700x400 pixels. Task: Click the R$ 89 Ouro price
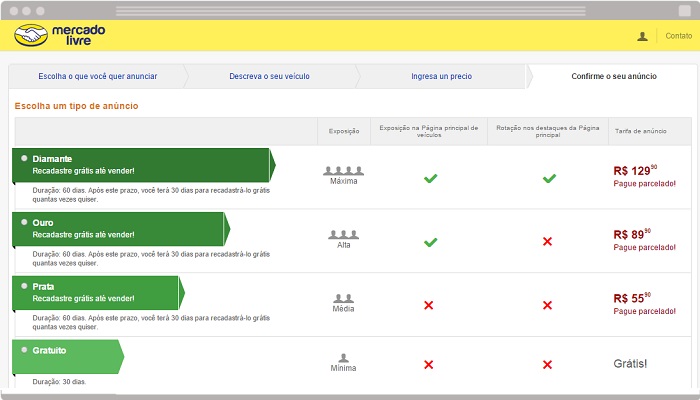pos(632,234)
